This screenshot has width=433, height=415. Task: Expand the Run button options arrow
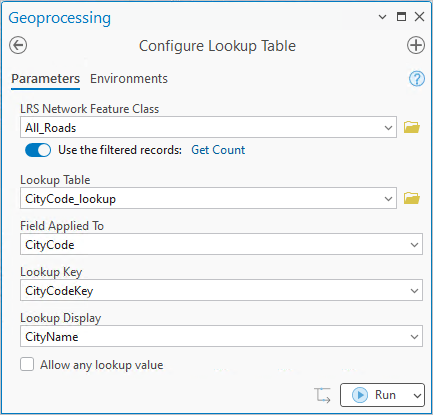click(x=417, y=395)
